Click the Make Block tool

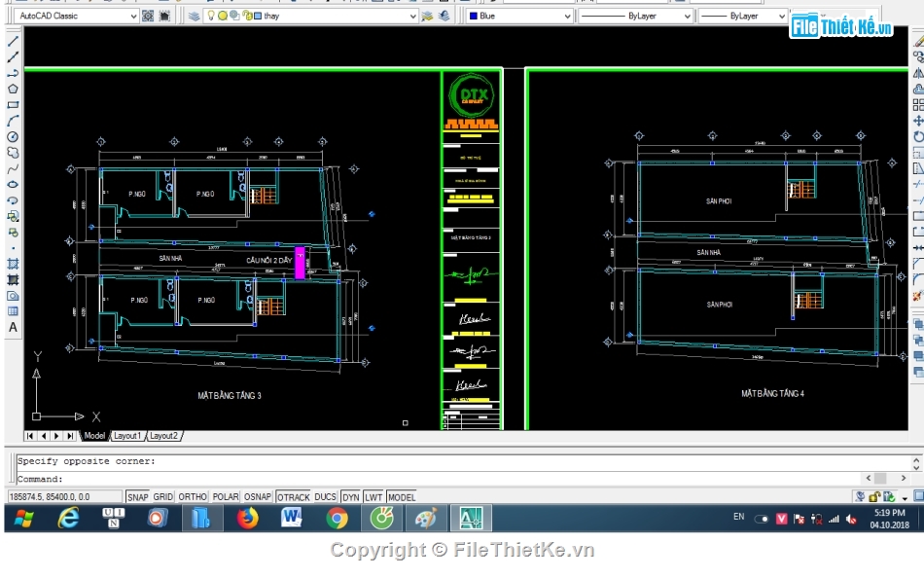[x=13, y=233]
